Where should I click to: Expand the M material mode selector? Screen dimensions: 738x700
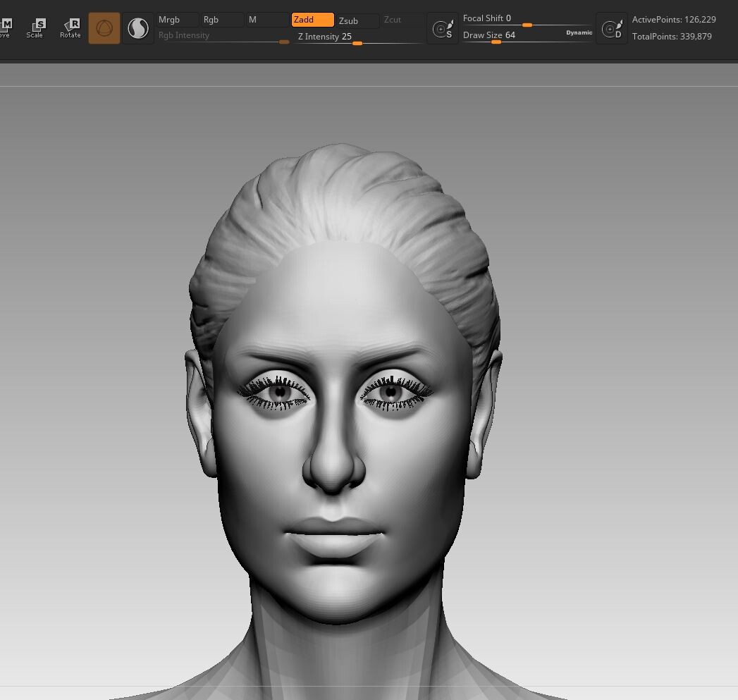pos(267,20)
